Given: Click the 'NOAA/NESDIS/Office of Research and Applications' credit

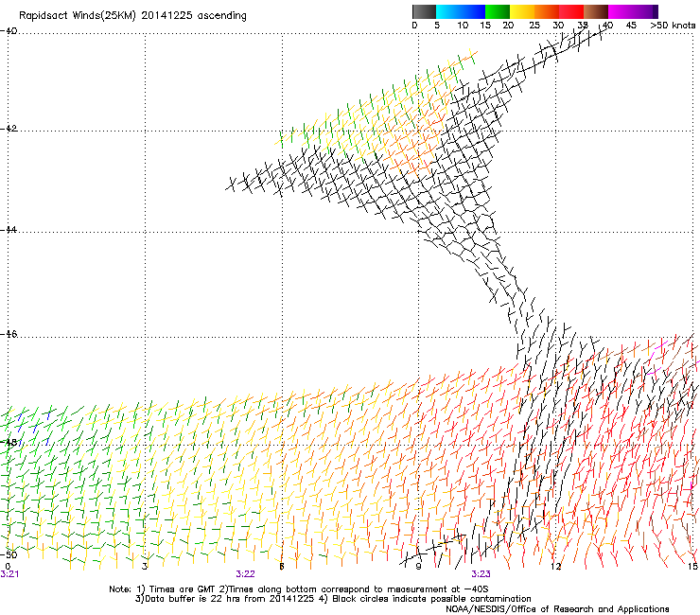Looking at the screenshot, I should 557,609.
